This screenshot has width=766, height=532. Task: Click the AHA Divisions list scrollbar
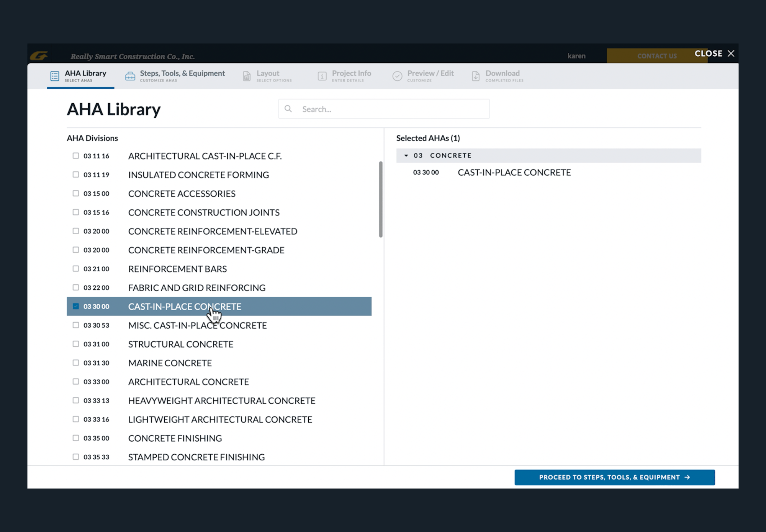381,199
